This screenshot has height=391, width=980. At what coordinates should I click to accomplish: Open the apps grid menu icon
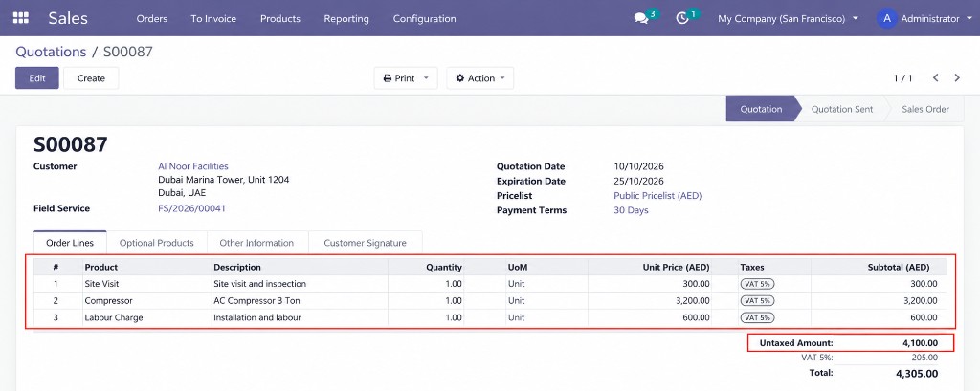click(21, 18)
